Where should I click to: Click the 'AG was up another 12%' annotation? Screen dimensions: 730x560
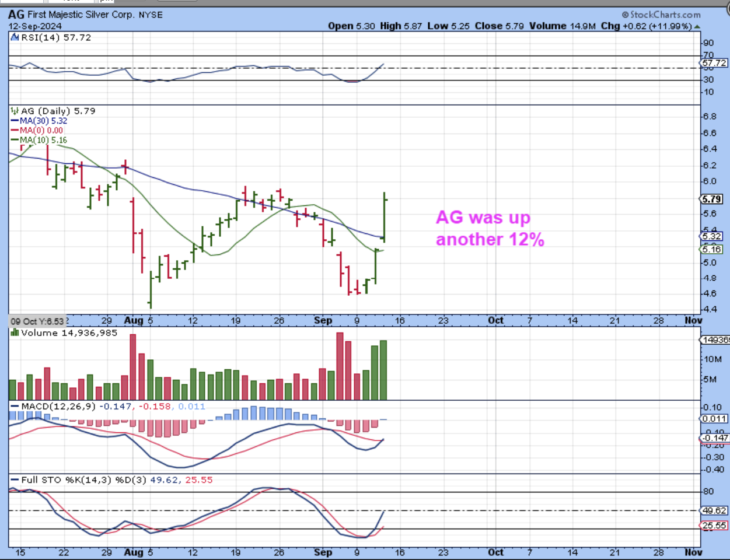490,228
